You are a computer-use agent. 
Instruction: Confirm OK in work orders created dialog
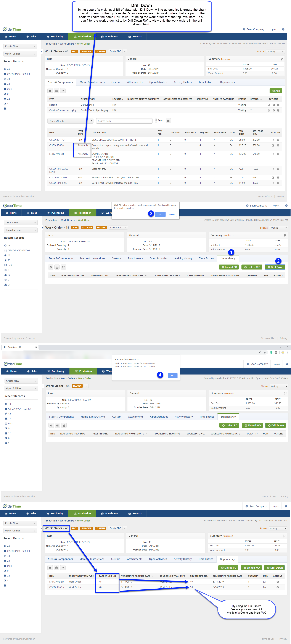(172, 376)
